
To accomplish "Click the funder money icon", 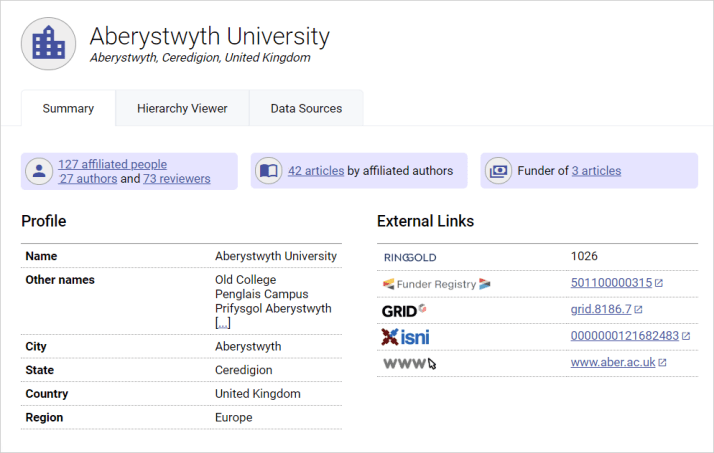I will click(498, 171).
